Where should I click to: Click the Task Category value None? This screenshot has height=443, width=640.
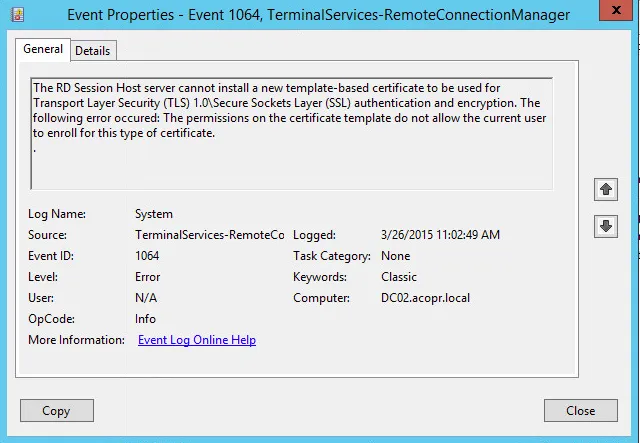click(x=396, y=256)
